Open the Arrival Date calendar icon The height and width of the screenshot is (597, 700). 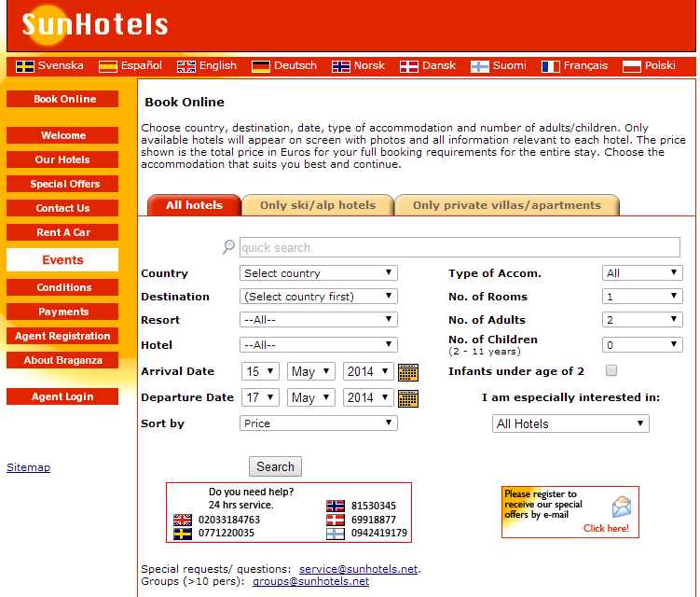click(408, 372)
